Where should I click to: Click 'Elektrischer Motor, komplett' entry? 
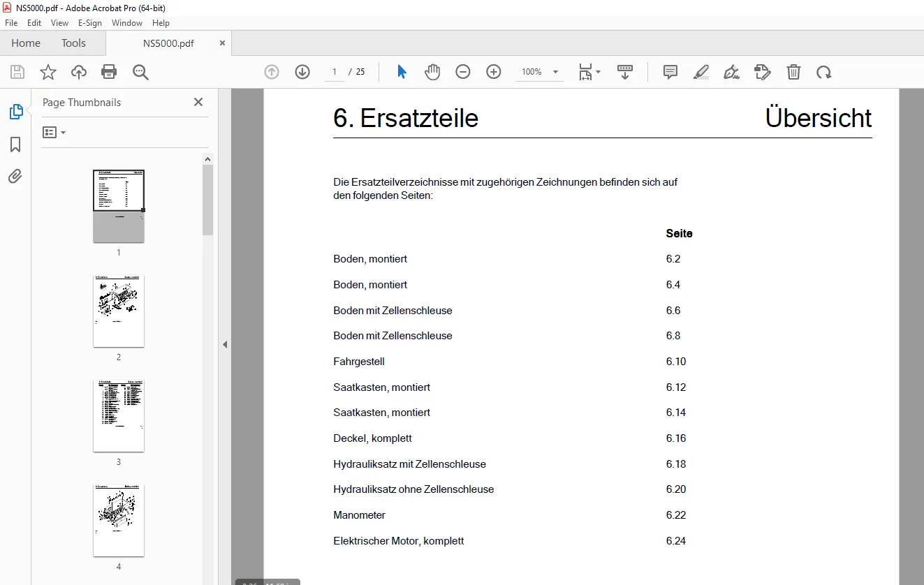(399, 541)
